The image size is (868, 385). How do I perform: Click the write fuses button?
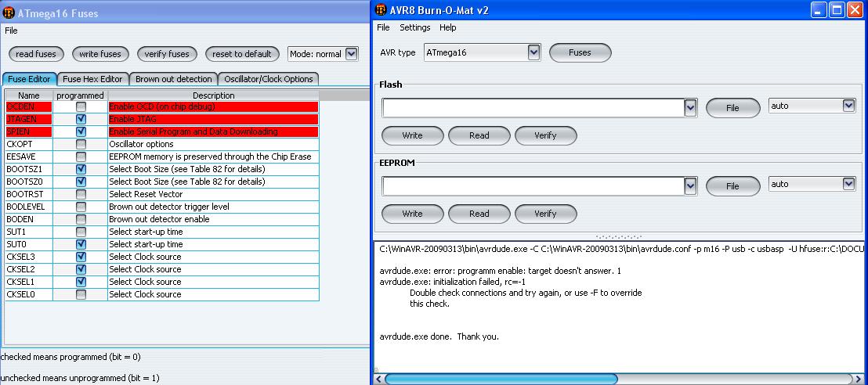[100, 54]
